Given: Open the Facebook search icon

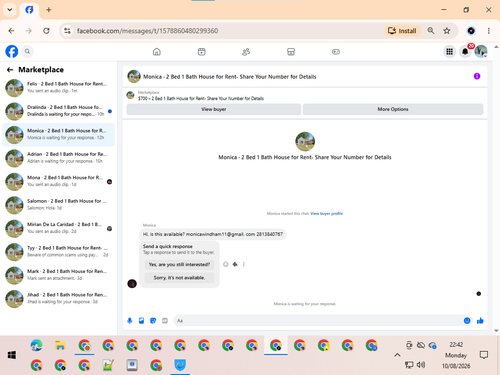Looking at the screenshot, I should pos(27,51).
